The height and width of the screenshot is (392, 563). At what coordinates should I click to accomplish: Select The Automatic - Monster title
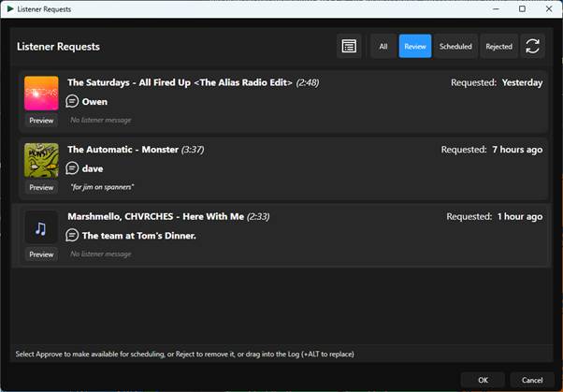pos(123,150)
